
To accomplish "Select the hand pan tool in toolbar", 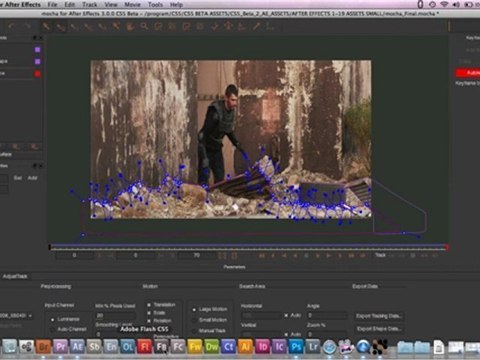I will click(x=130, y=26).
